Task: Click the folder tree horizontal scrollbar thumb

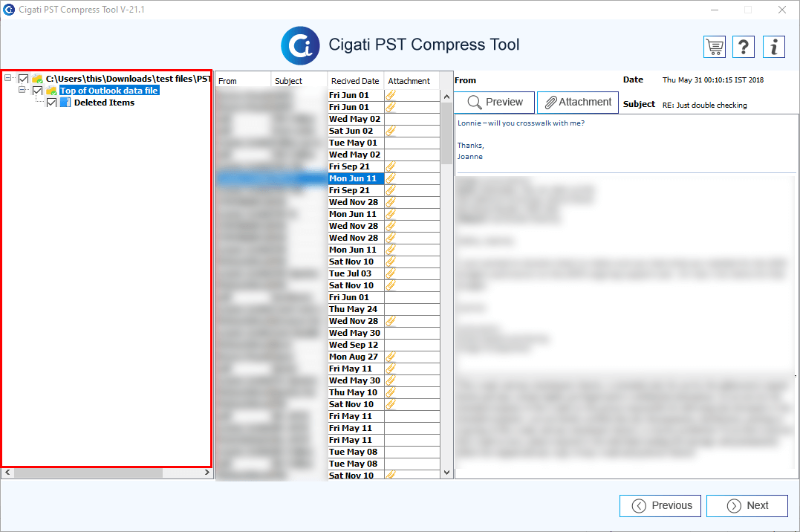Action: (x=88, y=473)
